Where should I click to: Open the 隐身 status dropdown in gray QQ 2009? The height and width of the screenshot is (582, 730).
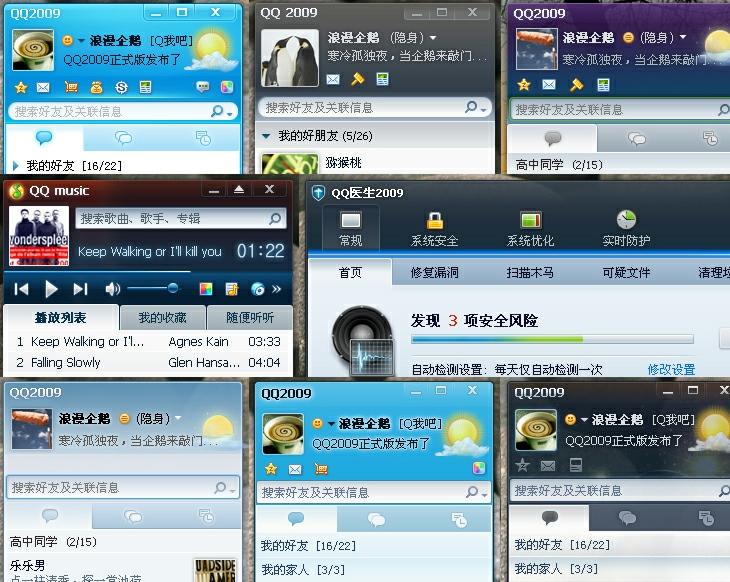[433, 37]
